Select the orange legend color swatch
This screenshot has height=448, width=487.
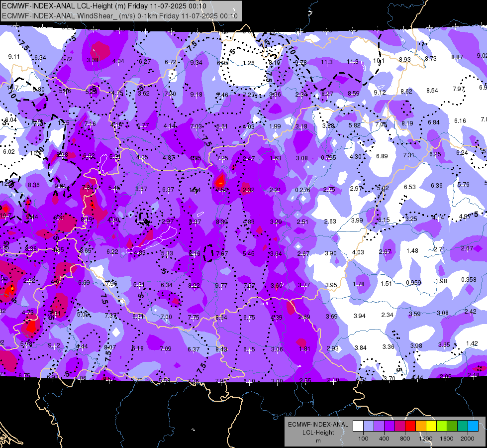pos(421,426)
